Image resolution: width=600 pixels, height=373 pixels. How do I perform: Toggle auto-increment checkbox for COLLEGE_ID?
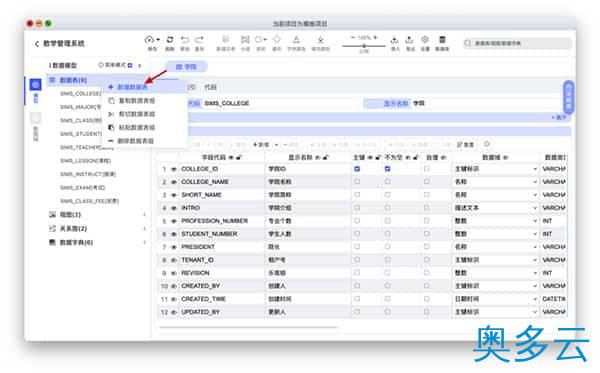[x=427, y=169]
